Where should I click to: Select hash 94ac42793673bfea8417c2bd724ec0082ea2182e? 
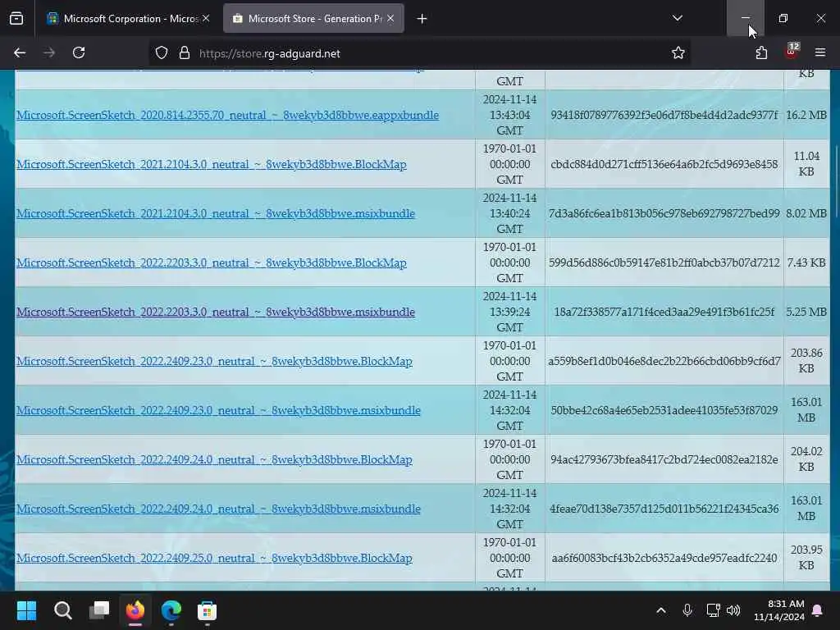click(x=664, y=459)
